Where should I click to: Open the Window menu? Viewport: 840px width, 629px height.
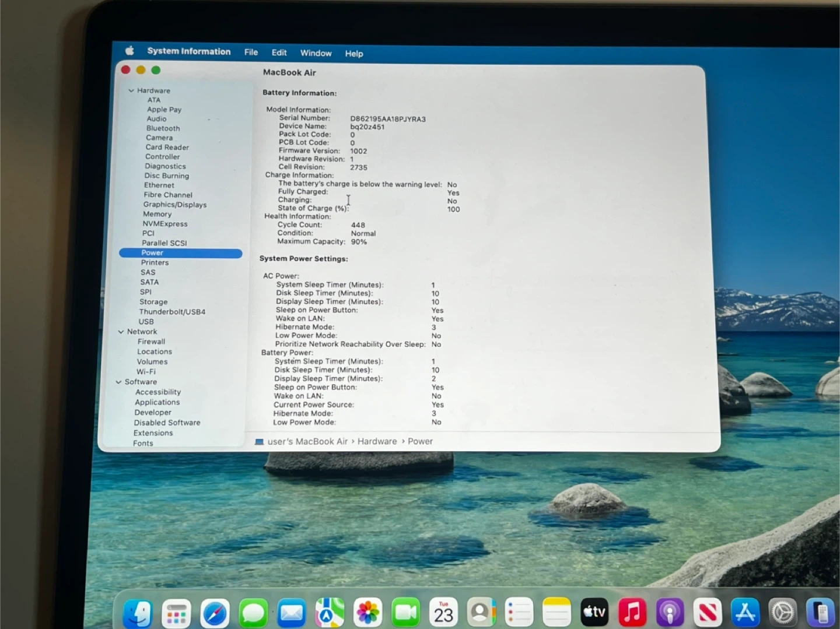coord(316,53)
